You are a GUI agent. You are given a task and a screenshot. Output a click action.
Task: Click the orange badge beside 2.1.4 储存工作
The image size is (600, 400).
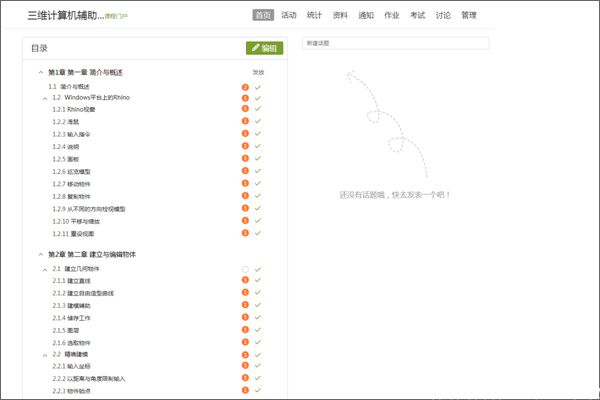(x=245, y=318)
